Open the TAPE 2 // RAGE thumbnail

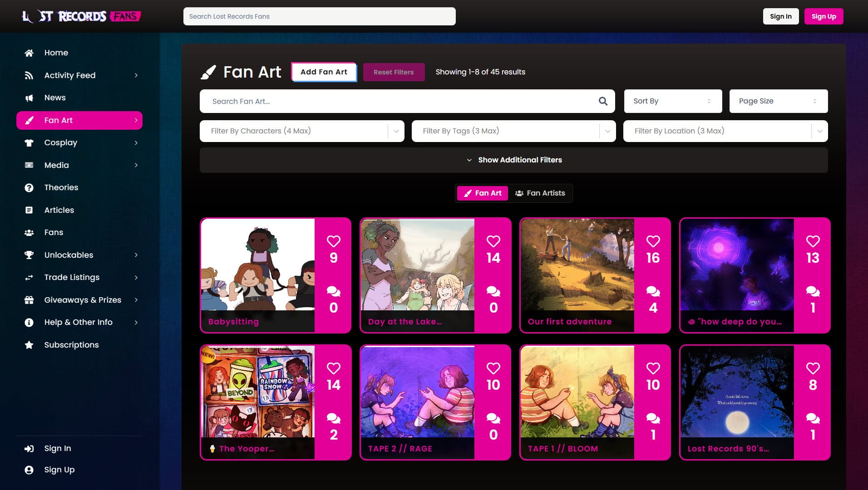pyautogui.click(x=418, y=392)
